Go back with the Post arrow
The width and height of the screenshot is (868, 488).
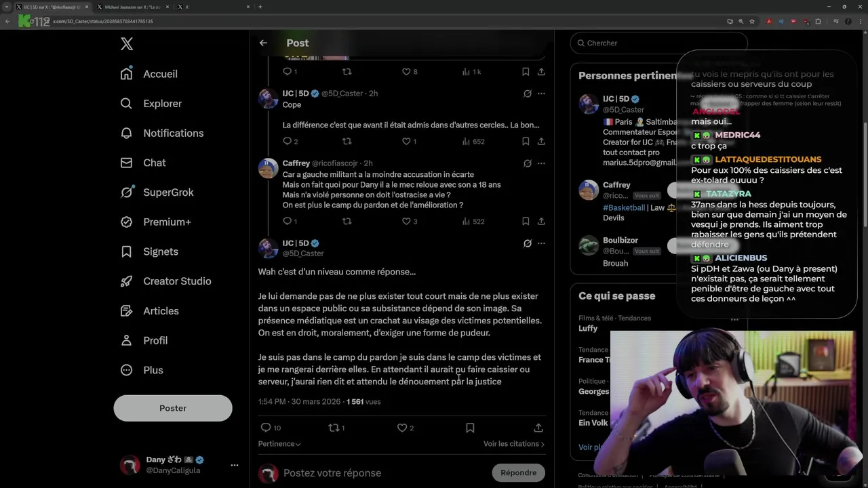(x=263, y=43)
